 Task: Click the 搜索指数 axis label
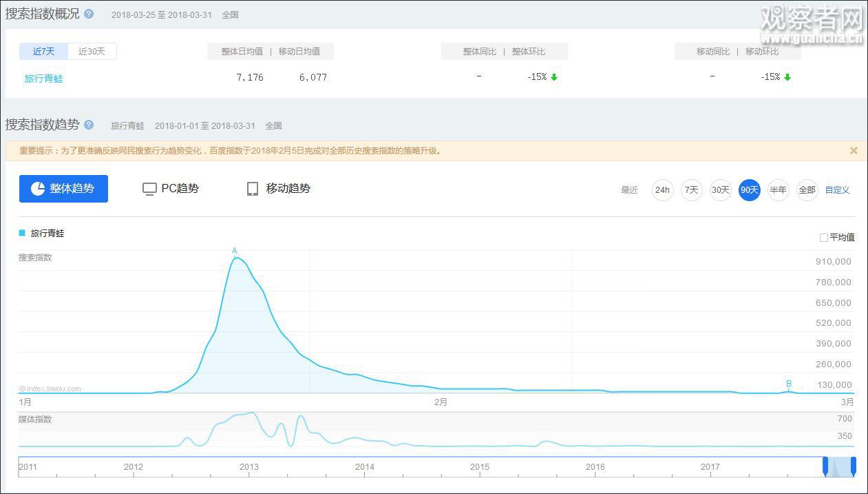coord(35,258)
